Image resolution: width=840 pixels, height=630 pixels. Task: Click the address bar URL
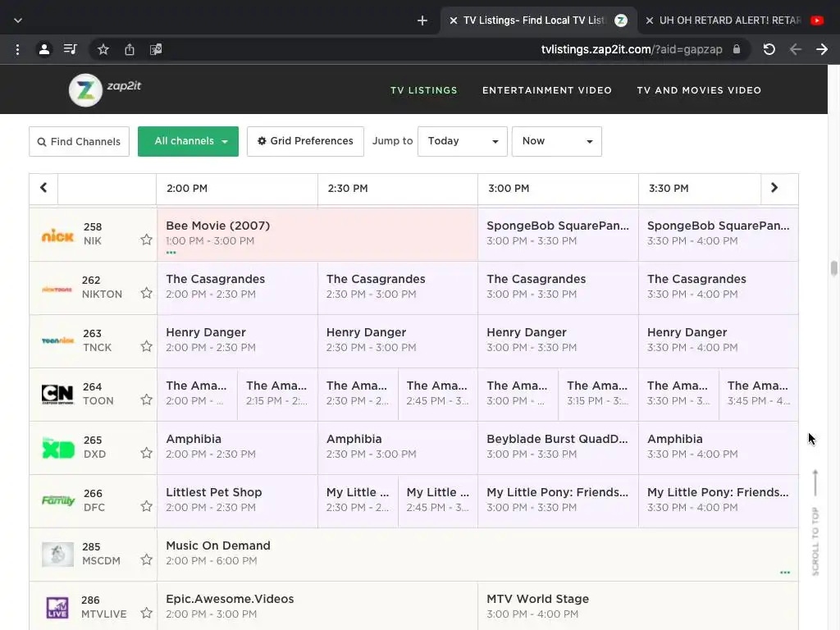[632, 50]
